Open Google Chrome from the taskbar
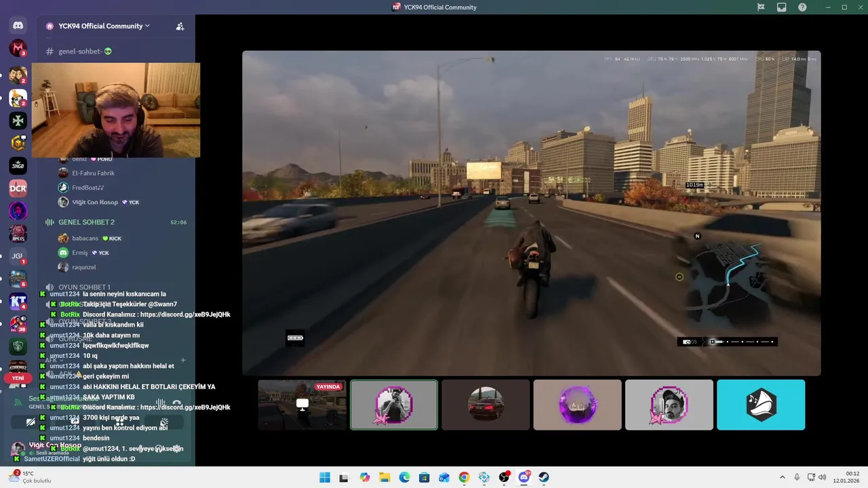This screenshot has height=488, width=868. click(464, 477)
